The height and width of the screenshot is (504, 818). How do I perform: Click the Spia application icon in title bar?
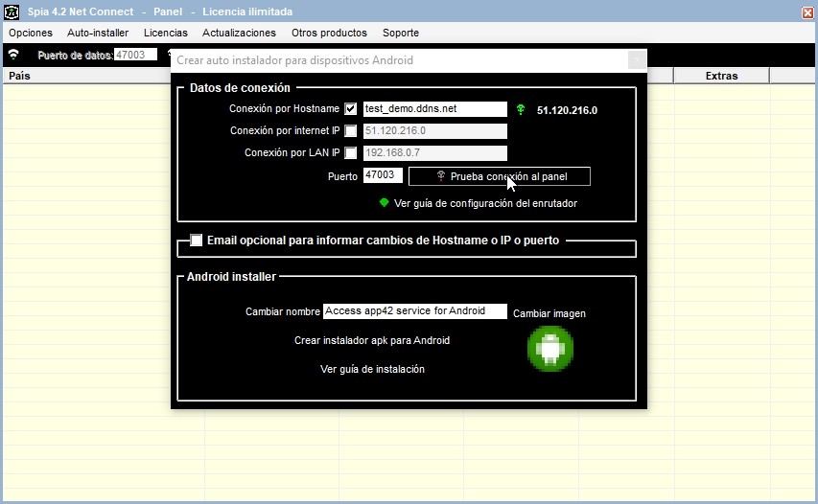click(x=12, y=11)
